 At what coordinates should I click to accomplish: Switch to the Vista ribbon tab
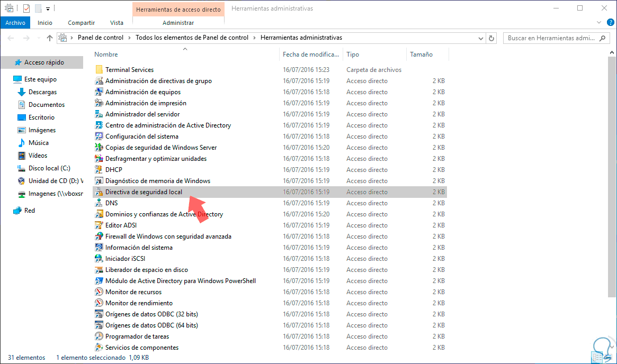pyautogui.click(x=117, y=23)
